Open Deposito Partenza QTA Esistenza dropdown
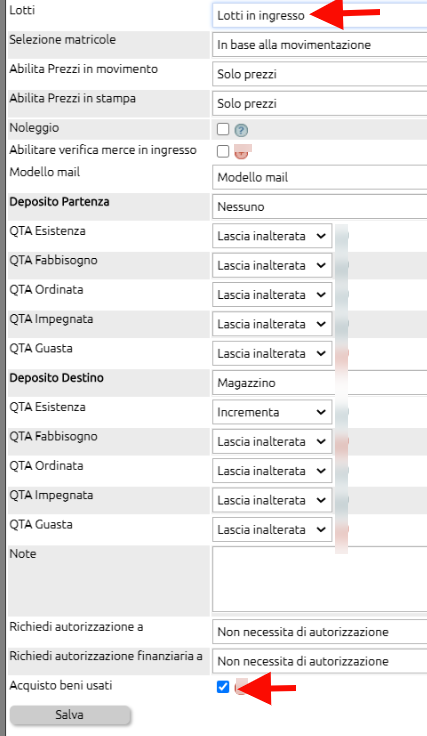 [x=272, y=236]
